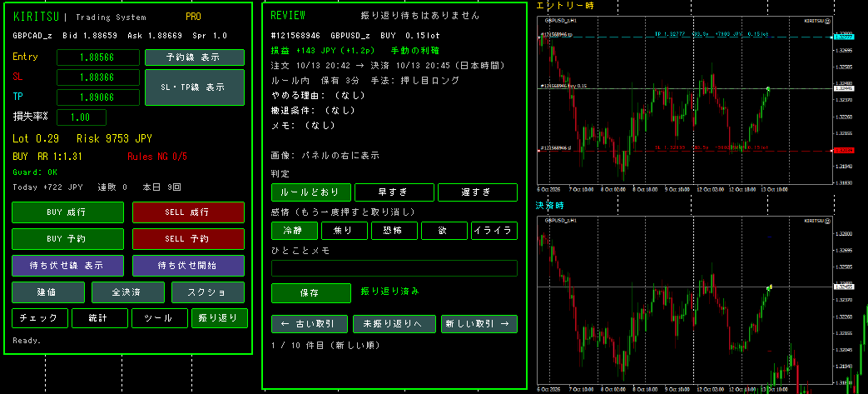The image size is (868, 394).
Task: Click the SELL 成行 market order button
Action: pos(188,212)
